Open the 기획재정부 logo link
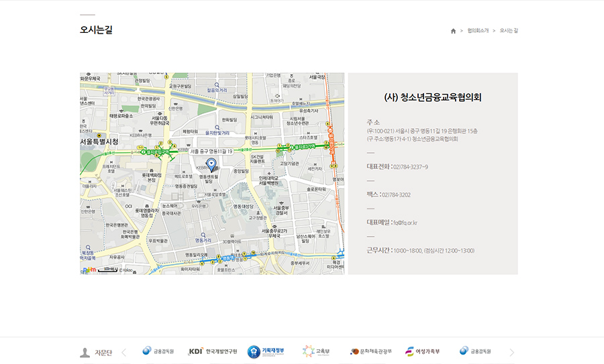This screenshot has width=604, height=364. (266, 351)
